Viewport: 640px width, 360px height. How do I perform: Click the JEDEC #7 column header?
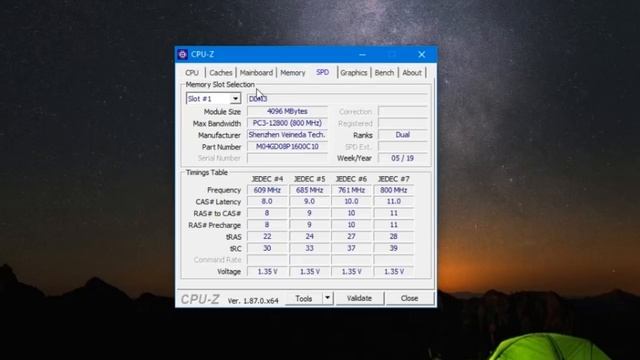(x=393, y=179)
